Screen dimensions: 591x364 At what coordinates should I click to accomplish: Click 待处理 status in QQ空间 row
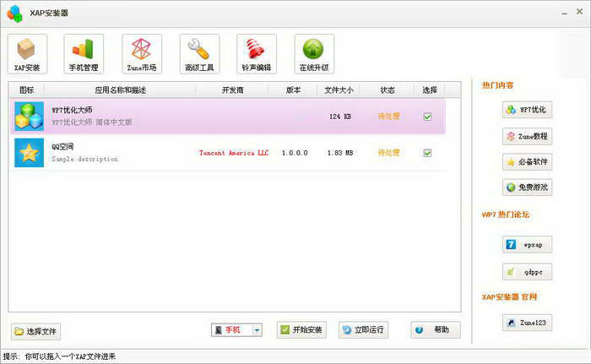388,153
